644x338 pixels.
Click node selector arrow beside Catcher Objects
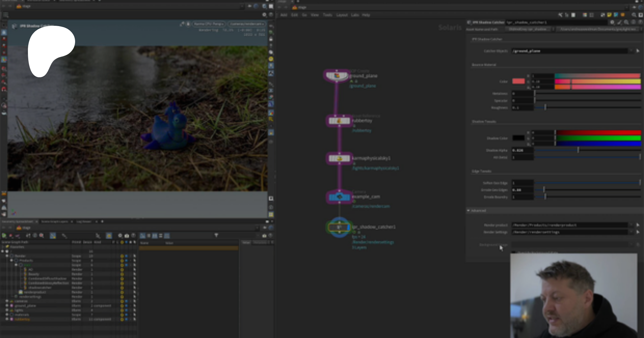click(x=638, y=51)
